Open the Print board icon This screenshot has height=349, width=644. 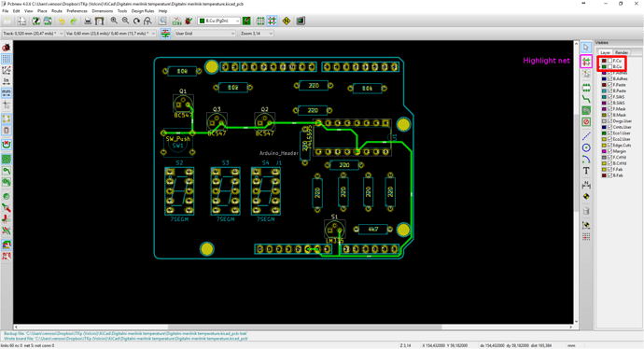88,21
